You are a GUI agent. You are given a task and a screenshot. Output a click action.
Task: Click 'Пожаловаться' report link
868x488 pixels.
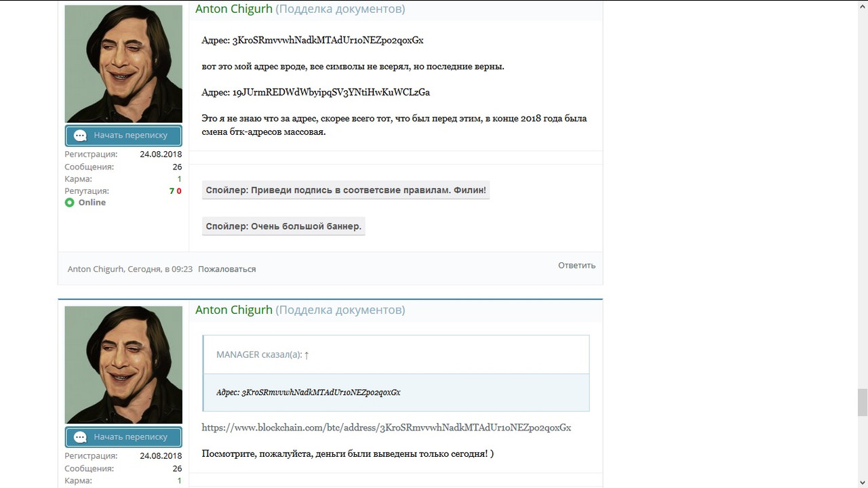227,269
